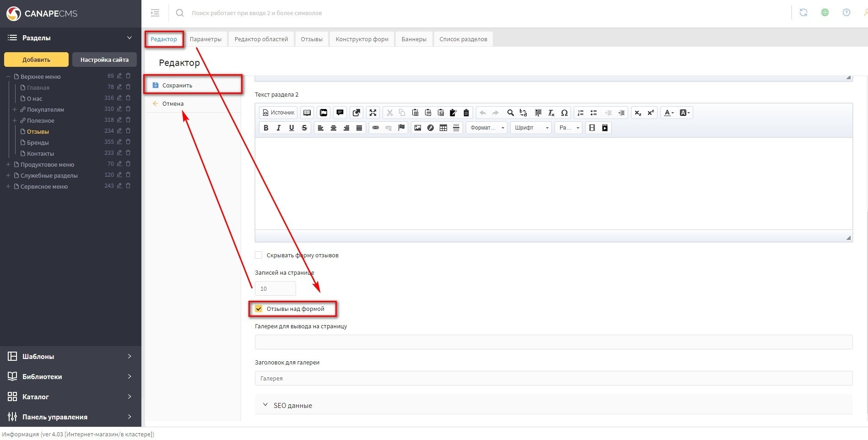Viewport: 868px width, 440px height.
Task: Delete the Отзывы section with trash icon
Action: pos(128,131)
